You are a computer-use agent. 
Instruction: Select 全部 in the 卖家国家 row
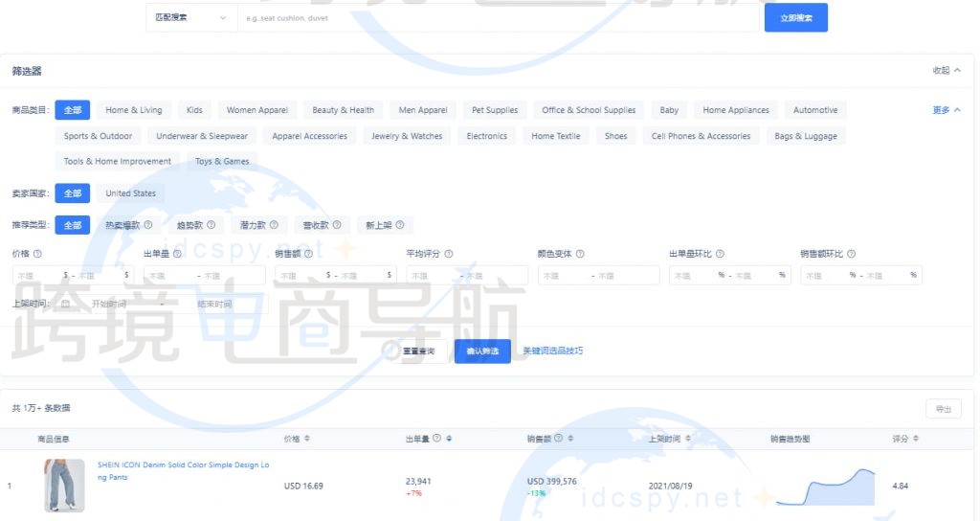pyautogui.click(x=73, y=193)
